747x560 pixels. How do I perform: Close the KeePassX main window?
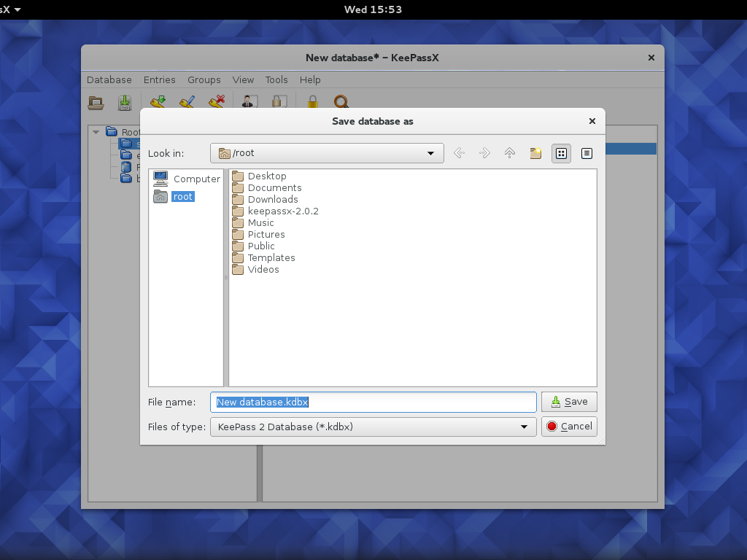(651, 58)
